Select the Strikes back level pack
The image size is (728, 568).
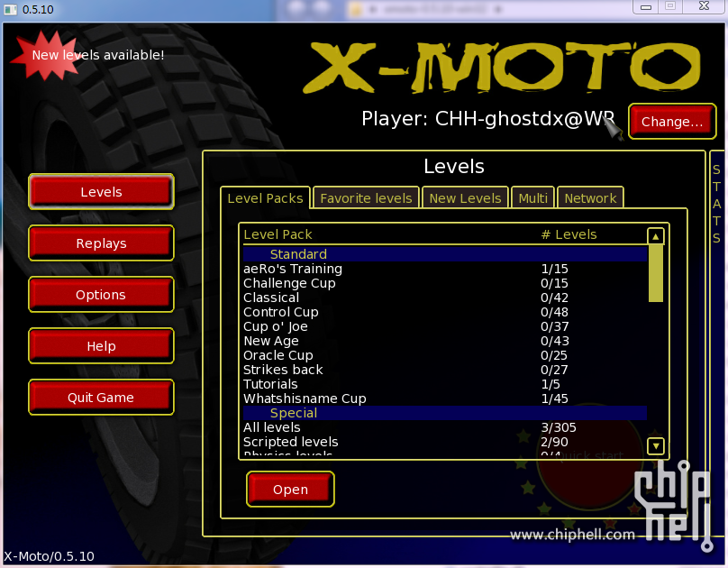pos(445,370)
